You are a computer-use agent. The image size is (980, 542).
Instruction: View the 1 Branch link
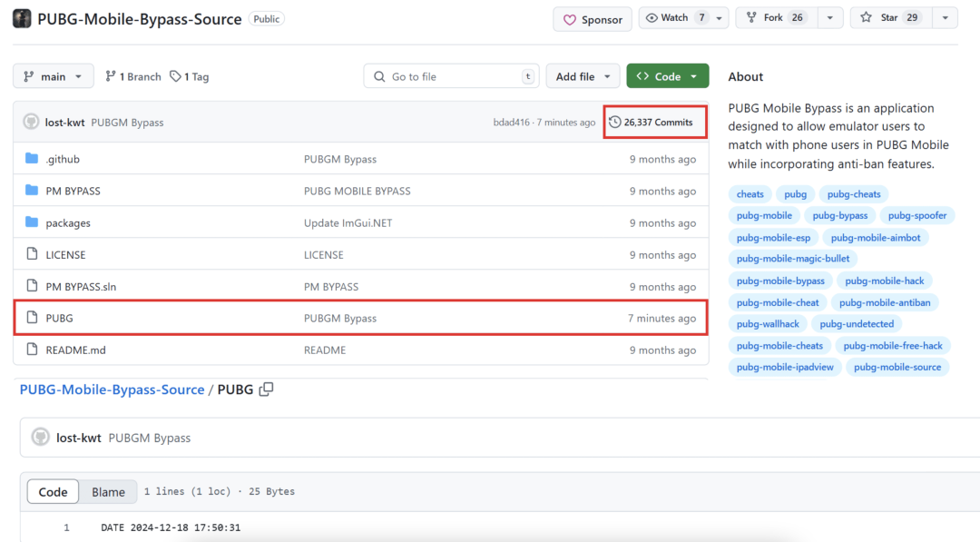coord(132,76)
